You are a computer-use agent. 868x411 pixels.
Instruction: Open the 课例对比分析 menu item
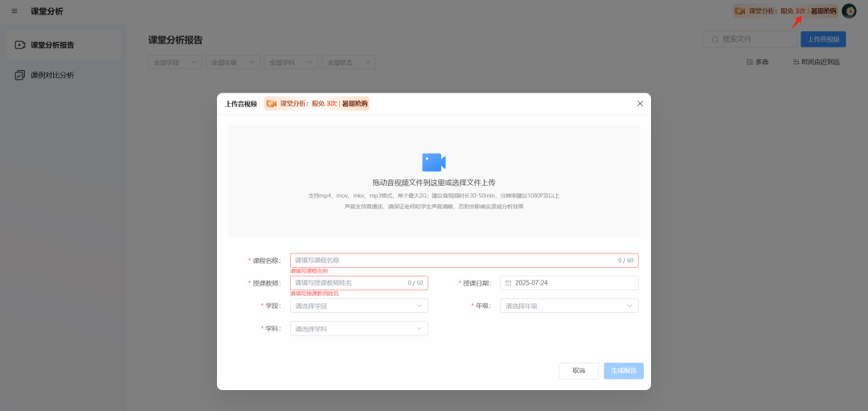point(63,75)
